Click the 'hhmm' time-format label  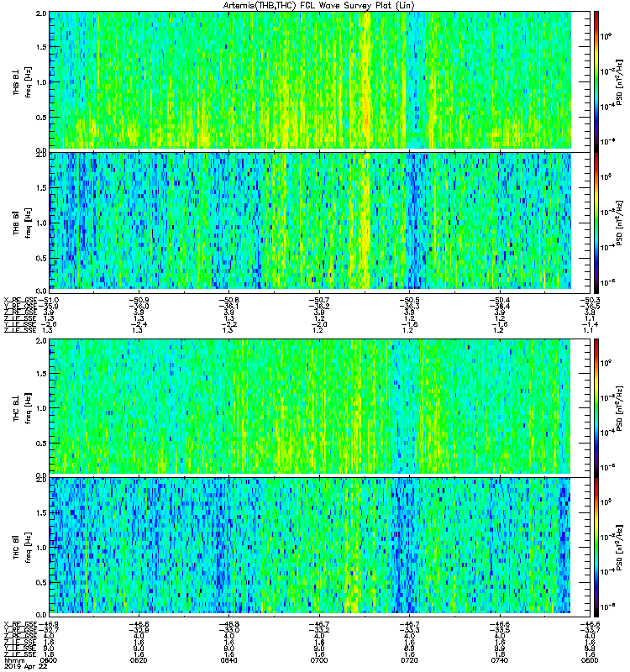coord(14,661)
